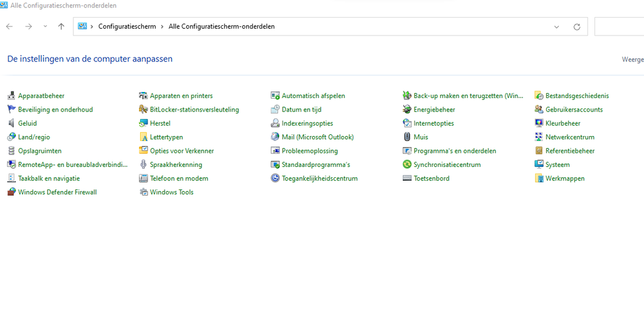
Task: Open the Kleurbeheer monitor icon
Action: click(x=539, y=123)
